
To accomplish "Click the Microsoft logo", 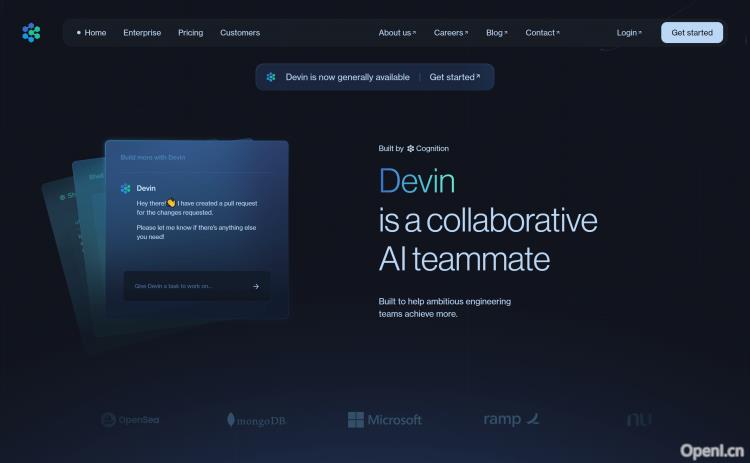I will (385, 419).
